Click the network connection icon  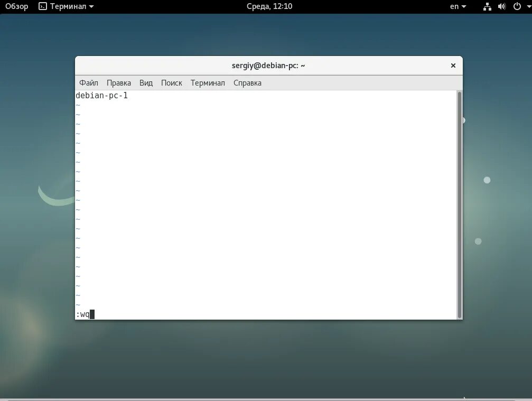click(x=487, y=6)
